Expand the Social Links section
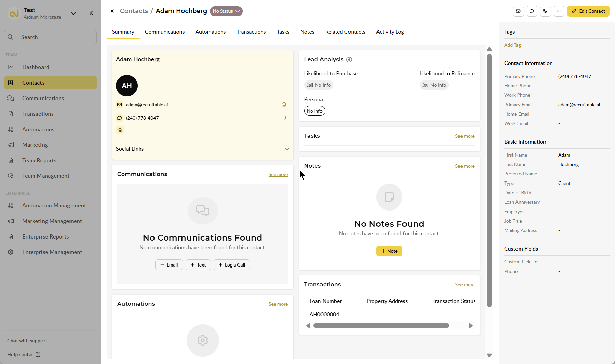This screenshot has width=615, height=364. [286, 149]
